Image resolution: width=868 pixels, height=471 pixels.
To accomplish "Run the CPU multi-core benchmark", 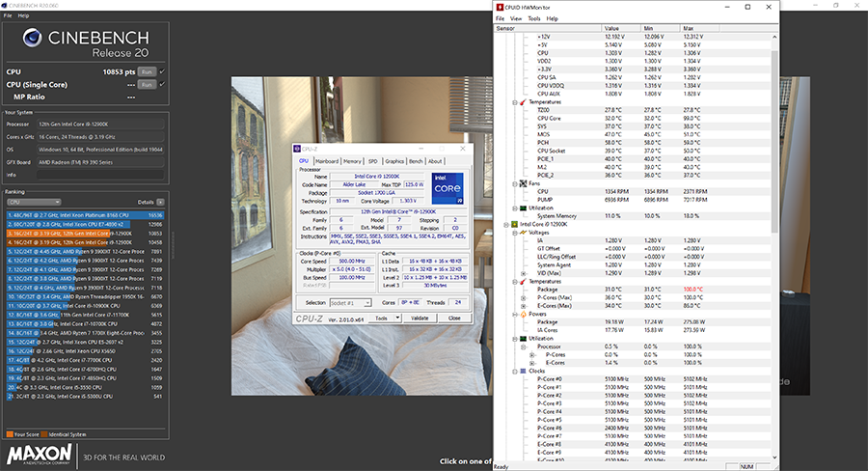I will (147, 72).
